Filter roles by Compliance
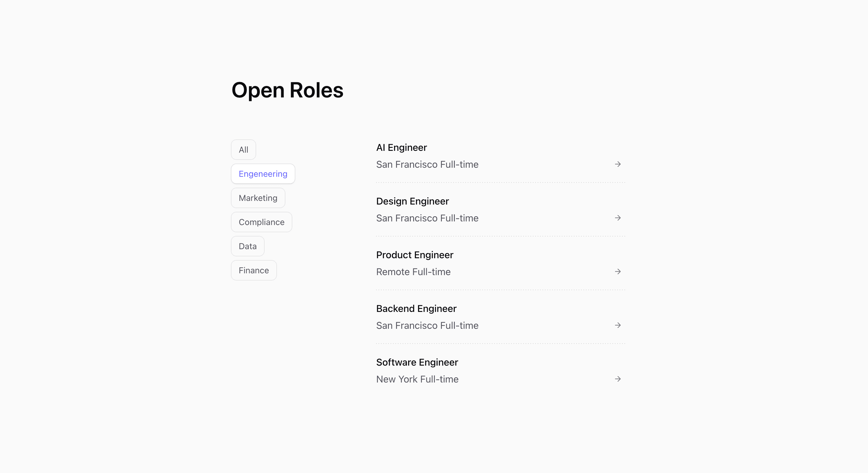This screenshot has width=868, height=473. coord(262,222)
